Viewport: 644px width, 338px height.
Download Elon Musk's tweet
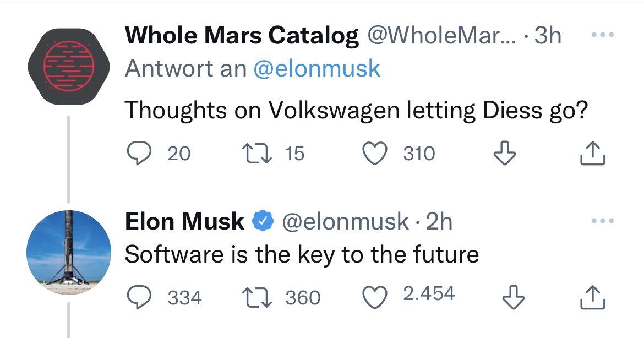pyautogui.click(x=512, y=298)
